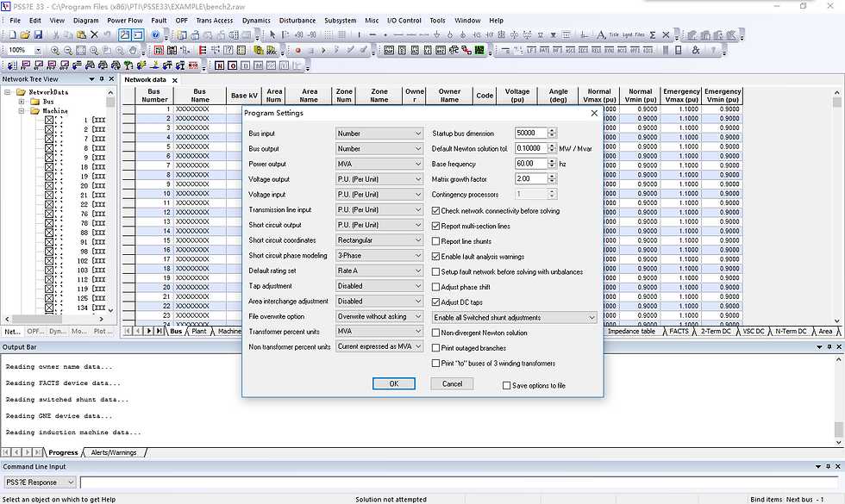
Task: Click the ampersand toolbar icon
Action: (x=696, y=51)
